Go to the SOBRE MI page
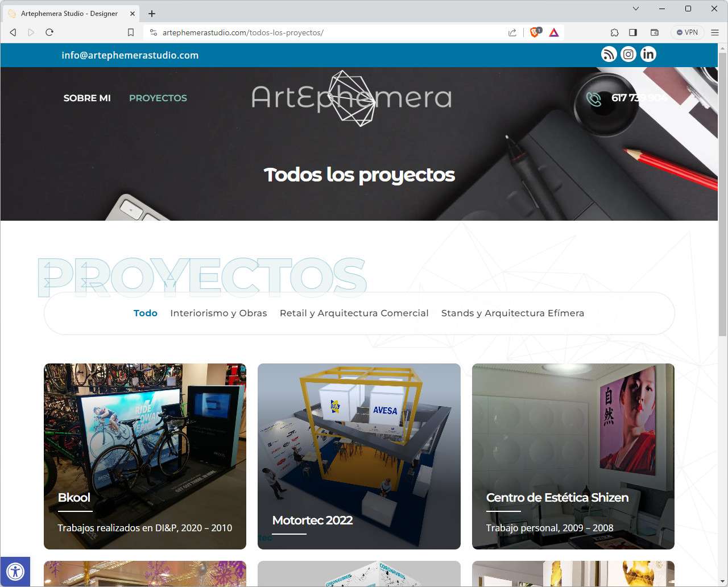728x587 pixels. (x=87, y=98)
